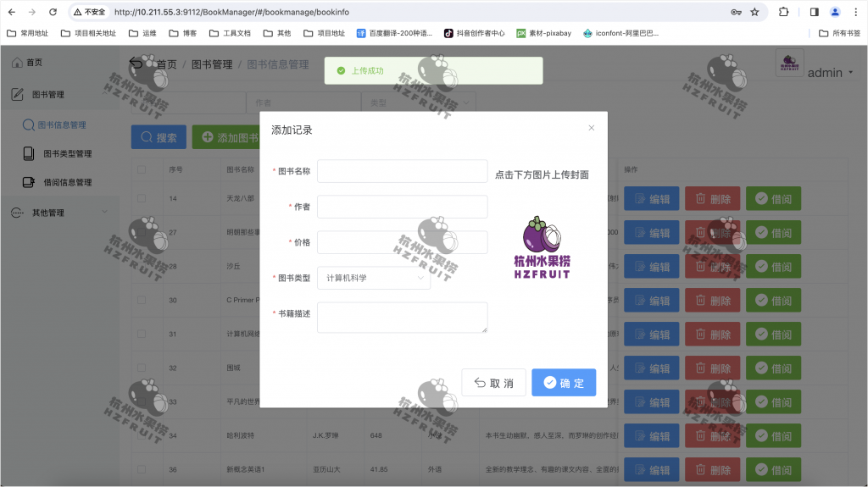Screen dimensions: 868x487
Task: Click the 价格 input field
Action: (x=403, y=242)
